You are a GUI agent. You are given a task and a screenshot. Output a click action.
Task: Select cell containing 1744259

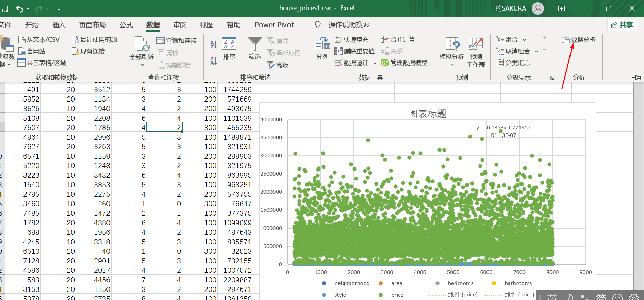[x=235, y=90]
